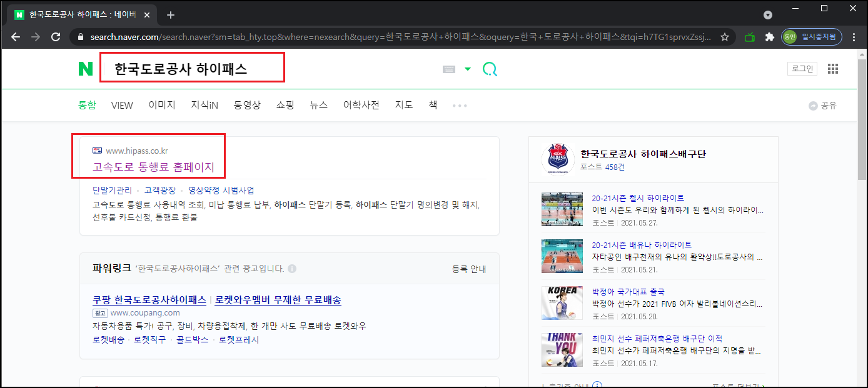
Task: Open the extensions puzzle icon
Action: pos(770,37)
